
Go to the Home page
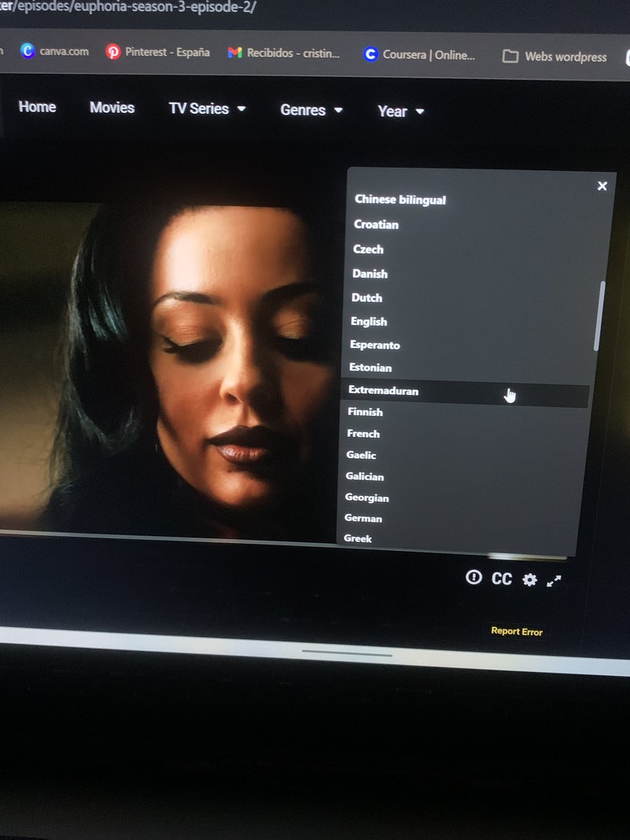pyautogui.click(x=37, y=106)
